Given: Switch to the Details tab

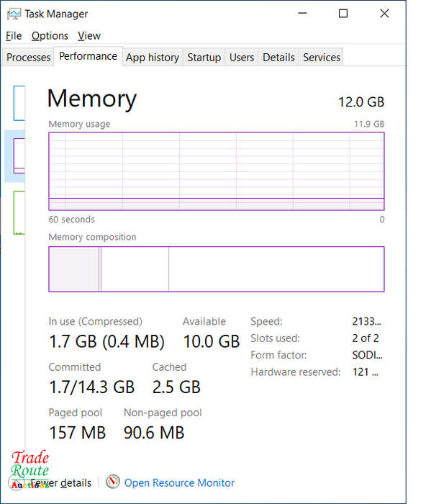Looking at the screenshot, I should click(278, 57).
